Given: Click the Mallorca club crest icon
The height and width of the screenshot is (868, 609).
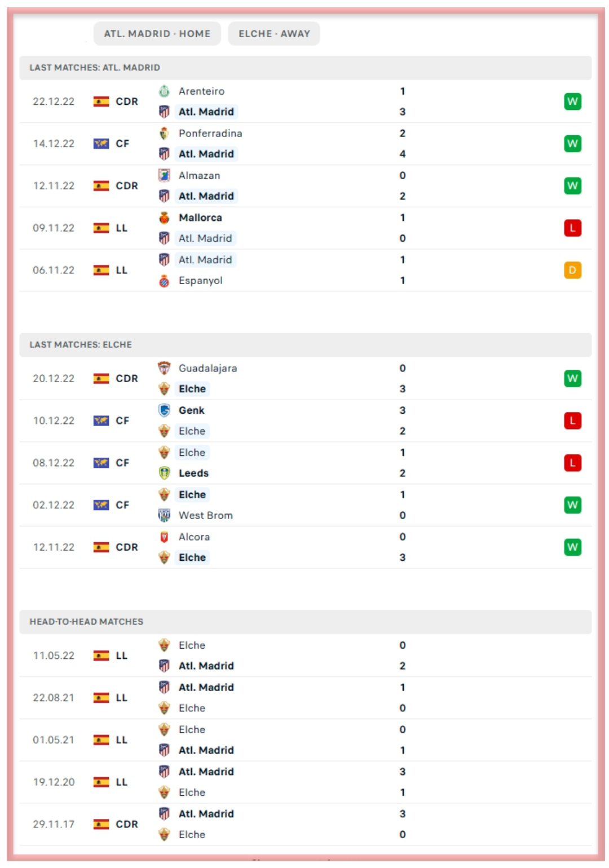Looking at the screenshot, I should pos(164,218).
